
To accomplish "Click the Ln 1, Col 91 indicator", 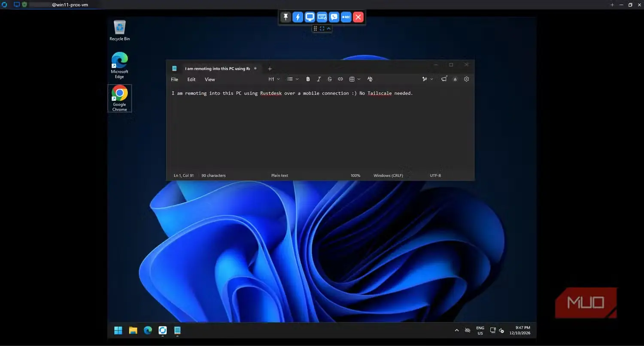I will pos(184,175).
